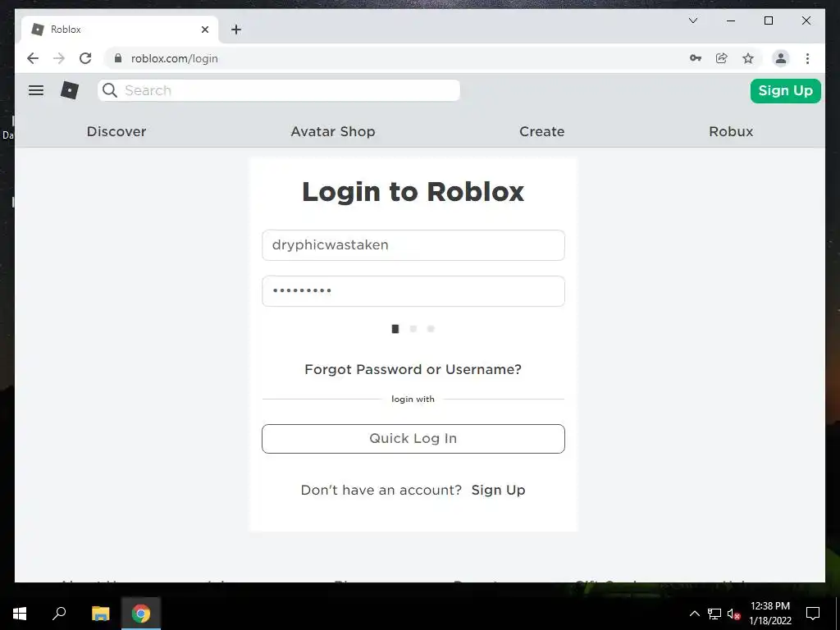
Task: Open a new browser tab
Action: [236, 30]
